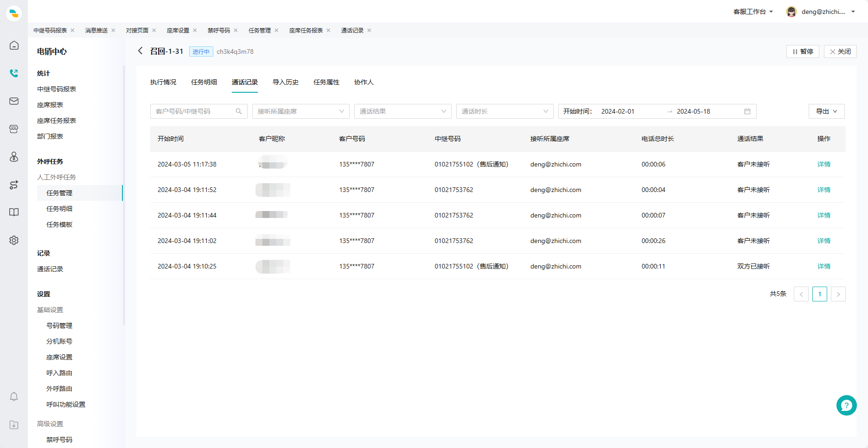The height and width of the screenshot is (448, 868).
Task: Close the 中继号码报表 tab
Action: 72,31
